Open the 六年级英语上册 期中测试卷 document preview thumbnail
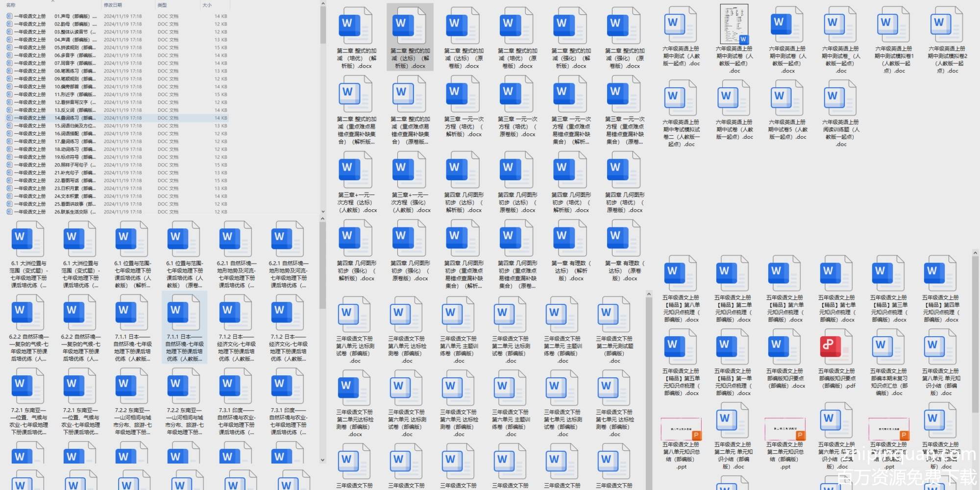This screenshot has height=490, width=980. point(734,24)
